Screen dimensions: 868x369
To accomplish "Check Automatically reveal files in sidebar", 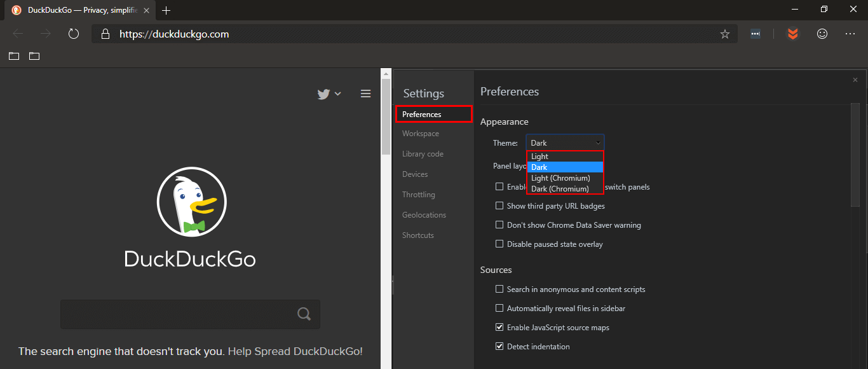I will (499, 308).
